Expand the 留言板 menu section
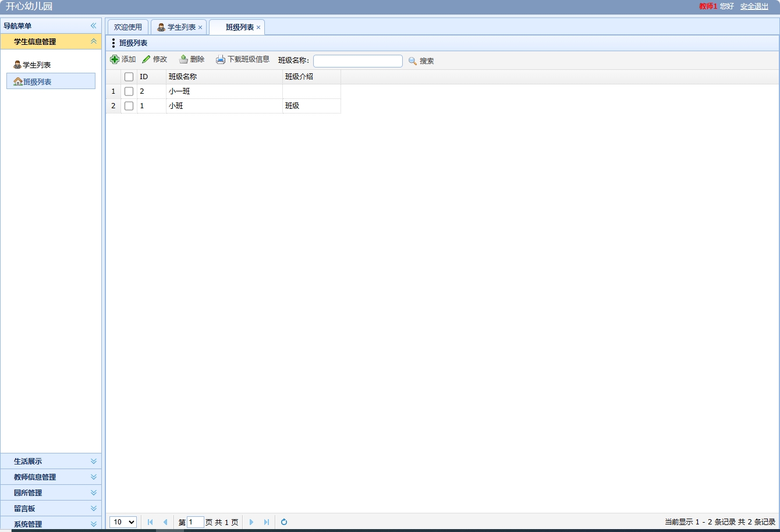The image size is (780, 532). coord(51,508)
